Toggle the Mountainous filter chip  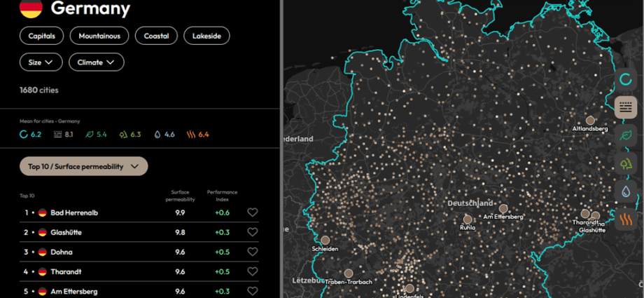tap(99, 36)
